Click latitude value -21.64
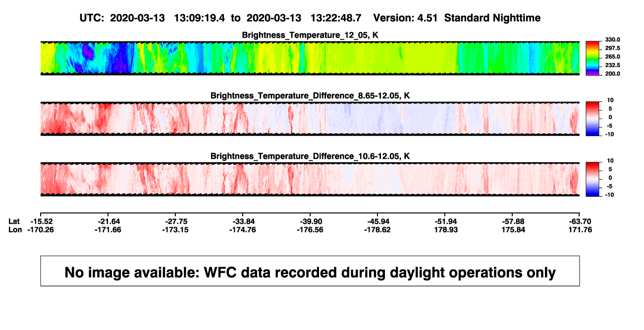 pos(108,221)
